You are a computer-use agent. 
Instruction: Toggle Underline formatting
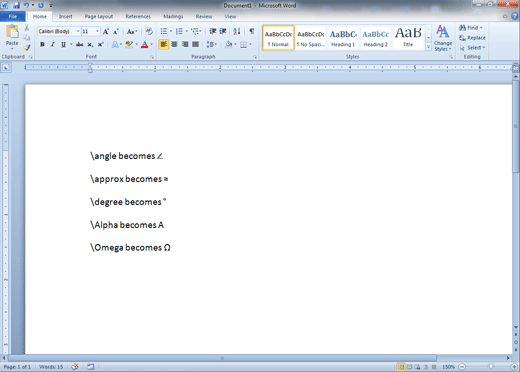(x=63, y=44)
